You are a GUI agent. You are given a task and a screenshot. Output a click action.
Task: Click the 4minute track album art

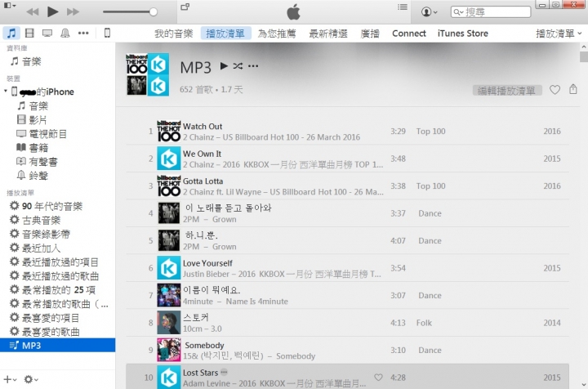click(169, 295)
